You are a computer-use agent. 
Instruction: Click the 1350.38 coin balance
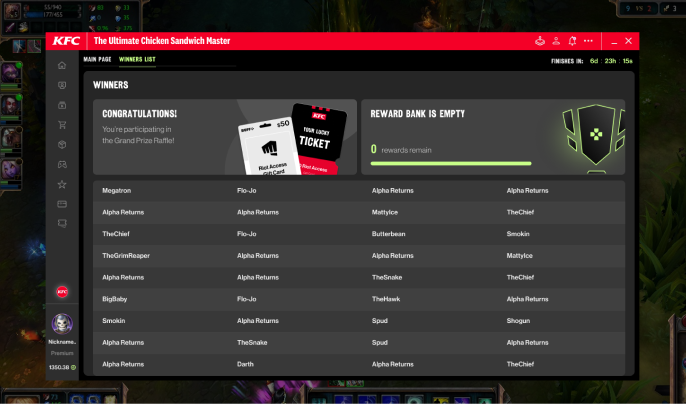pos(62,367)
